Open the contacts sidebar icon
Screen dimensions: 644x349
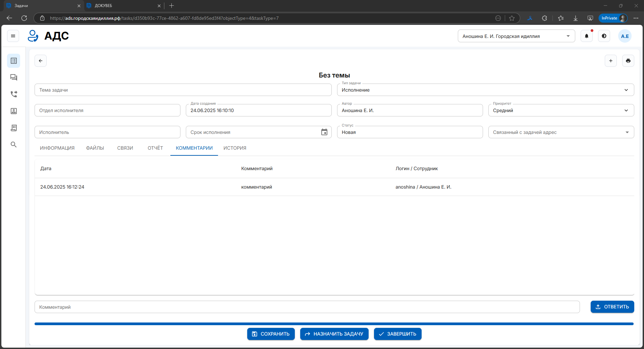point(14,111)
